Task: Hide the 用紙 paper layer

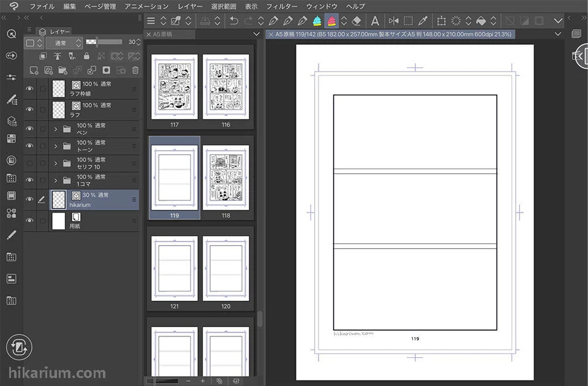Action: click(29, 221)
